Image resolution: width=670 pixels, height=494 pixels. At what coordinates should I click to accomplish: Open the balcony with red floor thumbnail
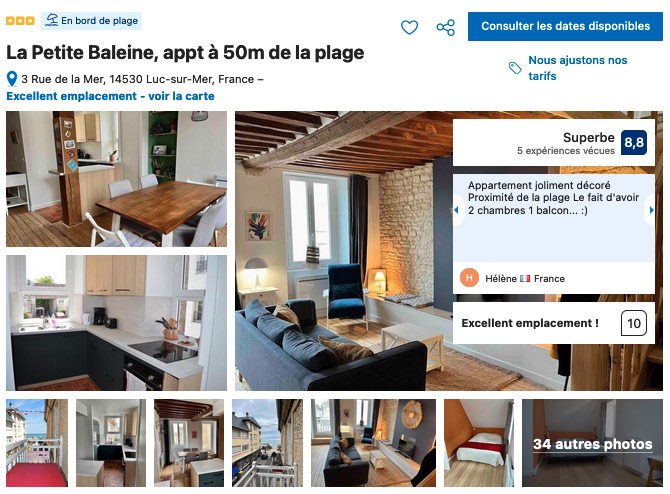tap(37, 443)
